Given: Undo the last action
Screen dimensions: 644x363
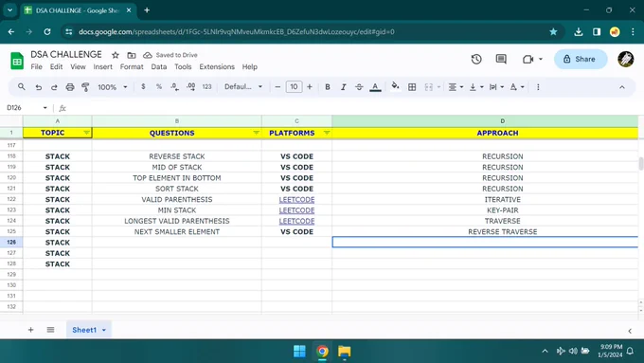Looking at the screenshot, I should (38, 87).
